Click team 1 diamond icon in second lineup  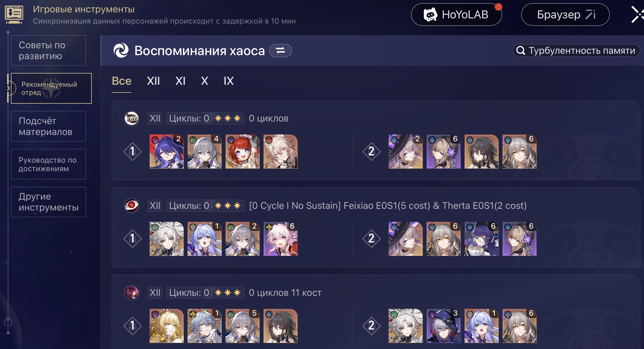coord(132,239)
